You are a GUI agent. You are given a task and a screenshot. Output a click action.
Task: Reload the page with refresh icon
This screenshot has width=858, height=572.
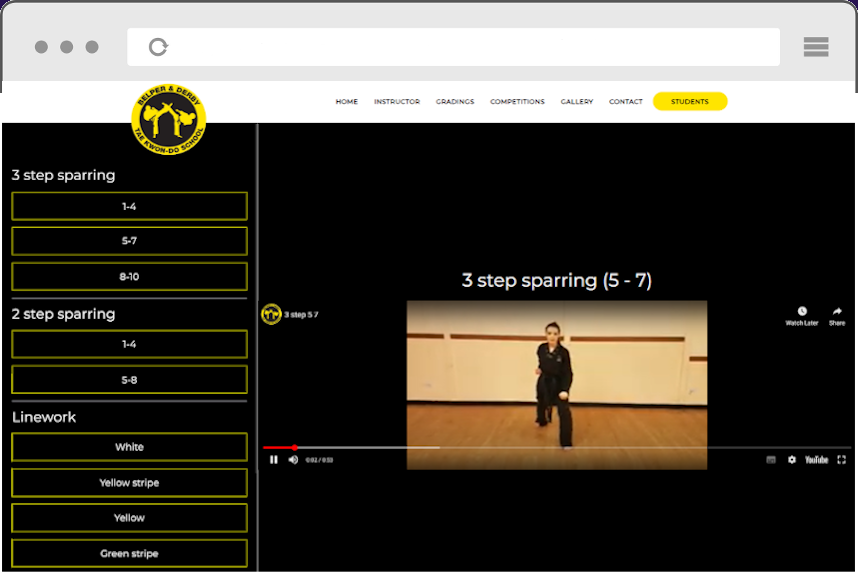pyautogui.click(x=158, y=47)
